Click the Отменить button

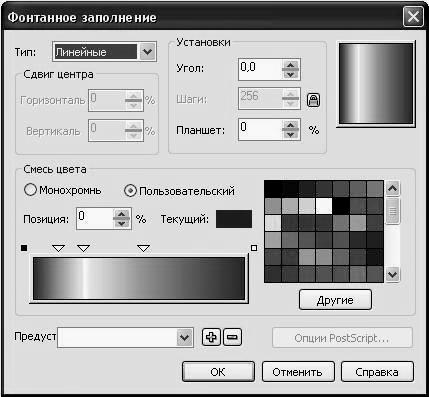coord(298,372)
